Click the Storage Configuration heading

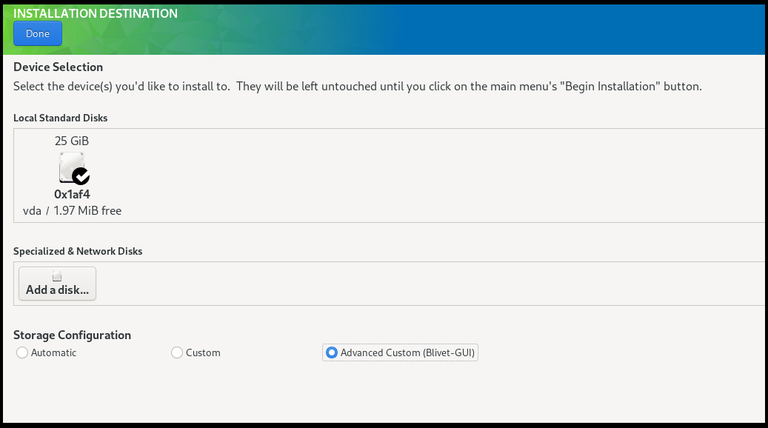tap(72, 335)
